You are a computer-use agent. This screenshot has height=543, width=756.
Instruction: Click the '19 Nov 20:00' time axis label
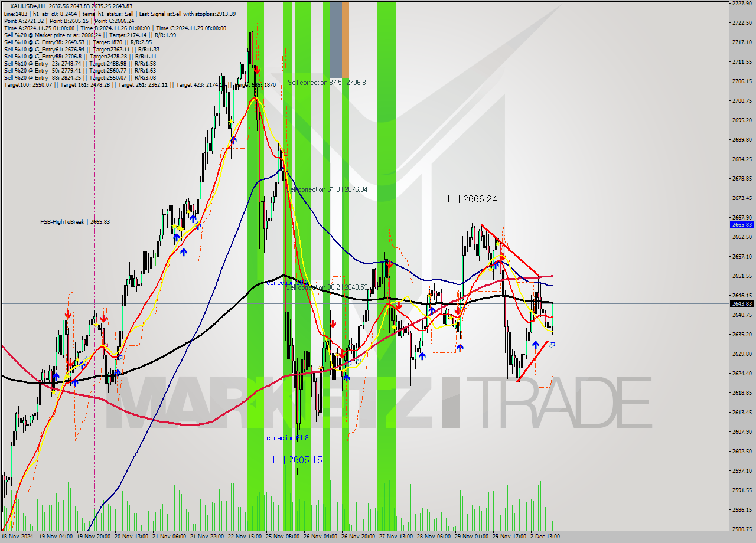94,537
